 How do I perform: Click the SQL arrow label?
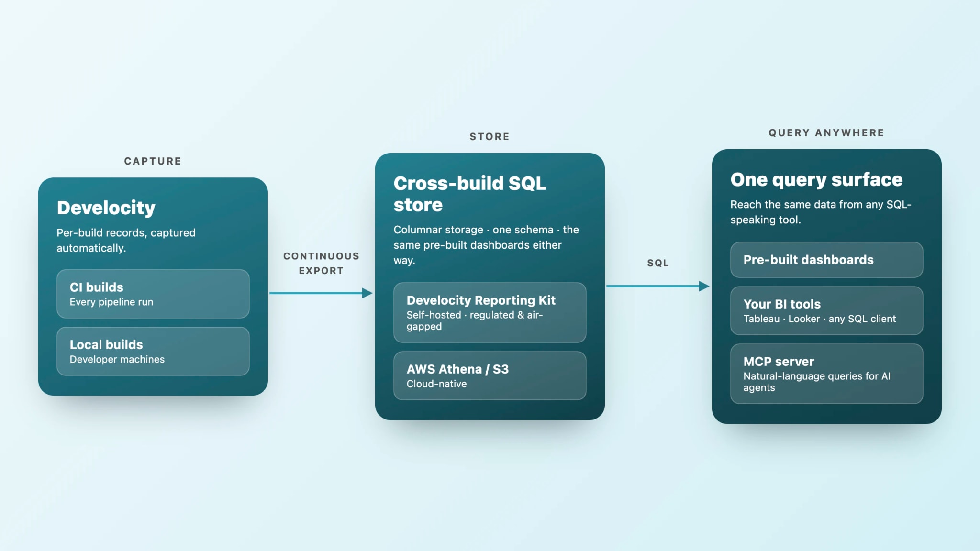tap(658, 263)
